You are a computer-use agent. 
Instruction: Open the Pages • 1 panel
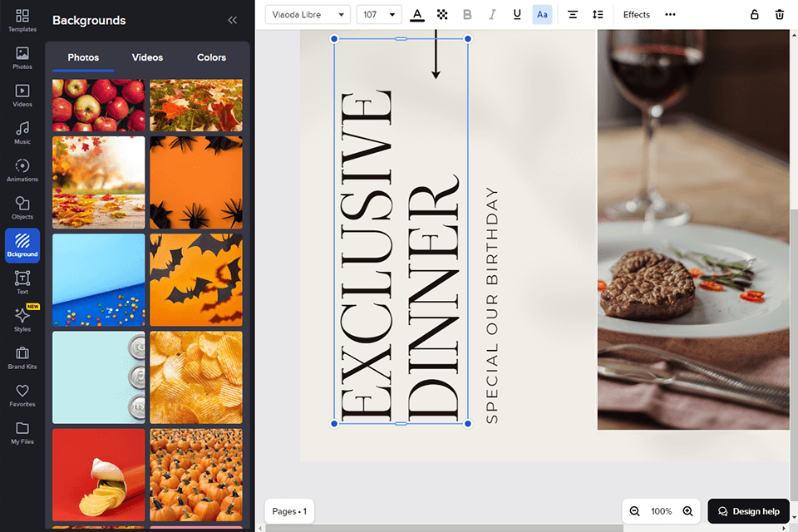(x=289, y=511)
